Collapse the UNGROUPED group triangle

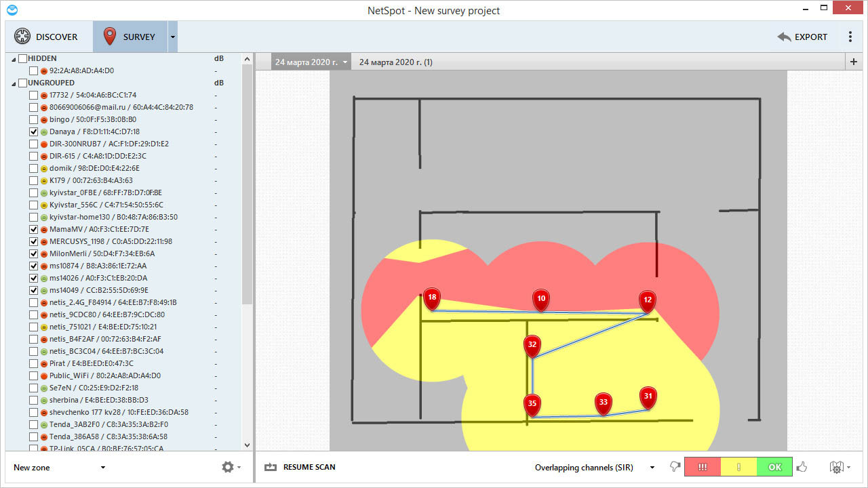(13, 83)
